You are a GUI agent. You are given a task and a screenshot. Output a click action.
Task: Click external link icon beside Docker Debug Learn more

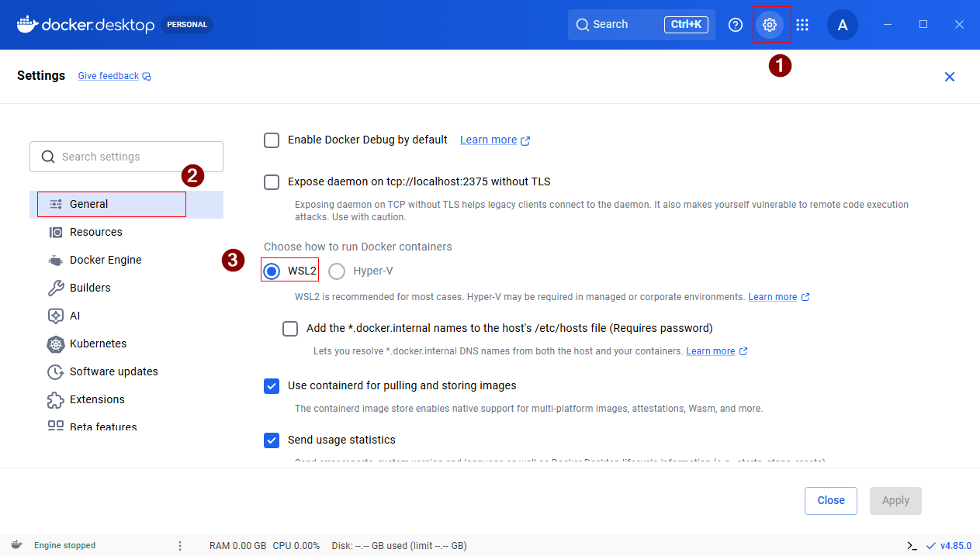click(x=525, y=140)
